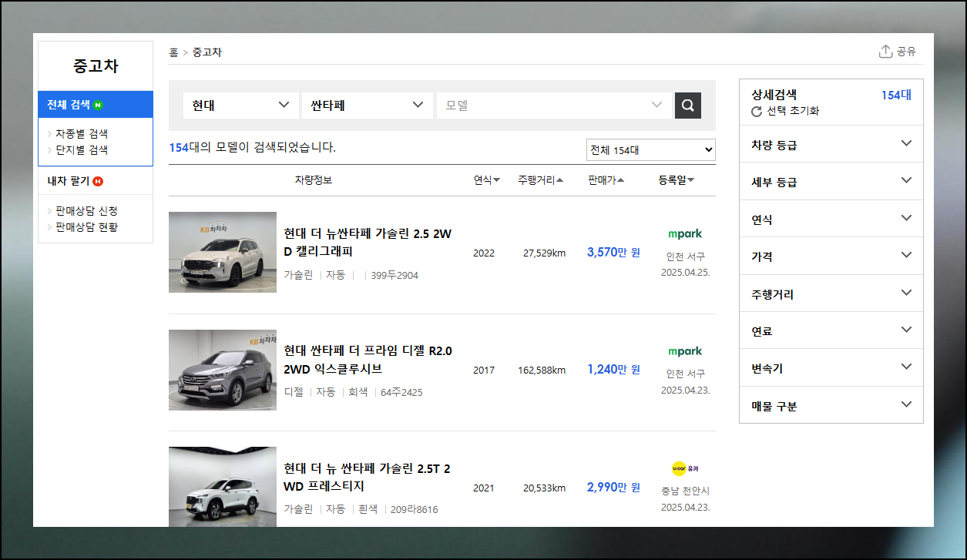This screenshot has height=560, width=967.
Task: Click the 공유 share link text
Action: pos(907,52)
